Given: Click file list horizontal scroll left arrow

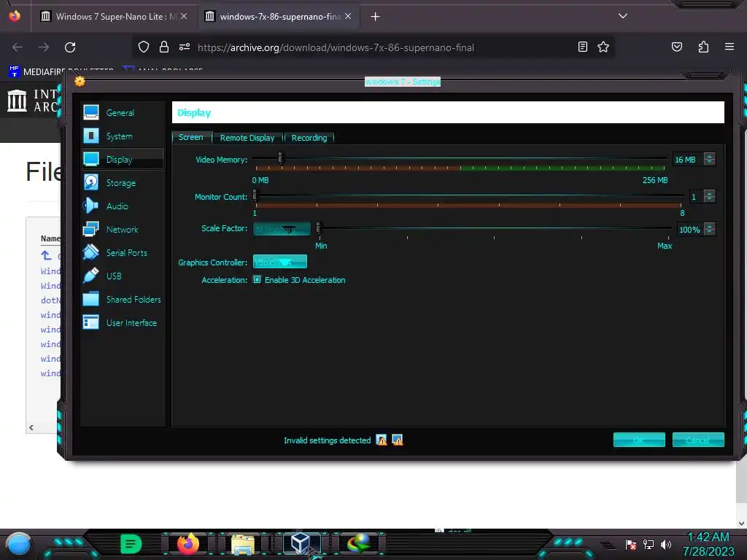Looking at the screenshot, I should pos(31,427).
